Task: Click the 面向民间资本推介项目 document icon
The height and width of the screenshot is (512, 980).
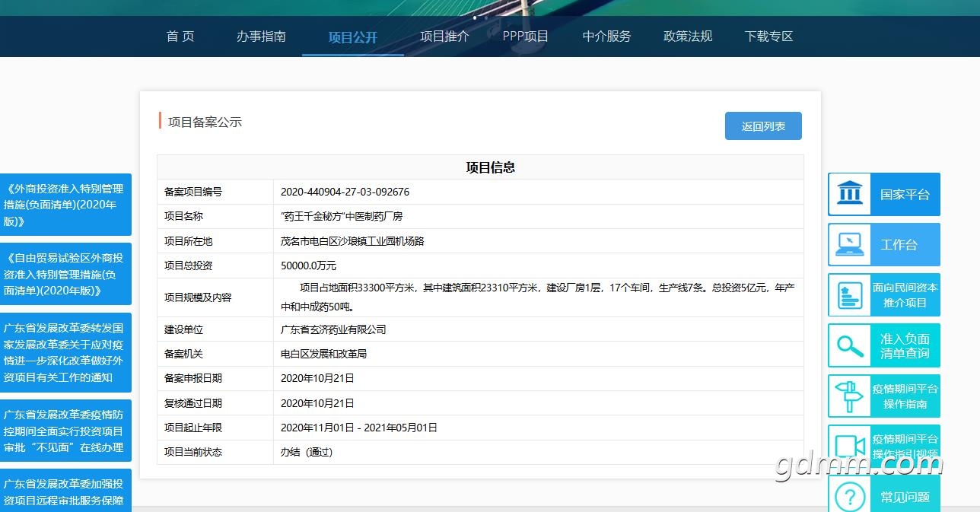Action: pyautogui.click(x=849, y=295)
